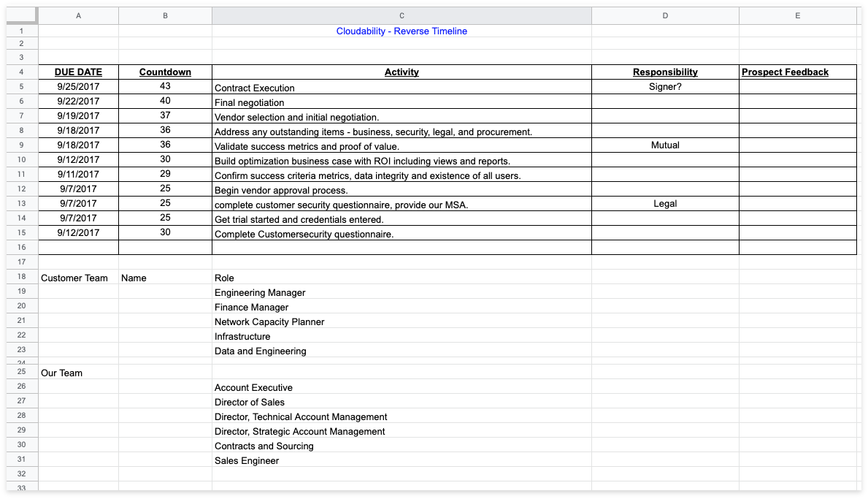Click the Countdown header cell
The width and height of the screenshot is (868, 499).
tap(165, 72)
